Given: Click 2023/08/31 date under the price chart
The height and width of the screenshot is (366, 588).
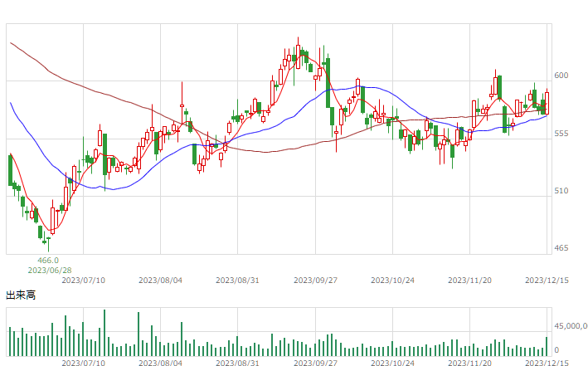Looking at the screenshot, I should point(237,281).
